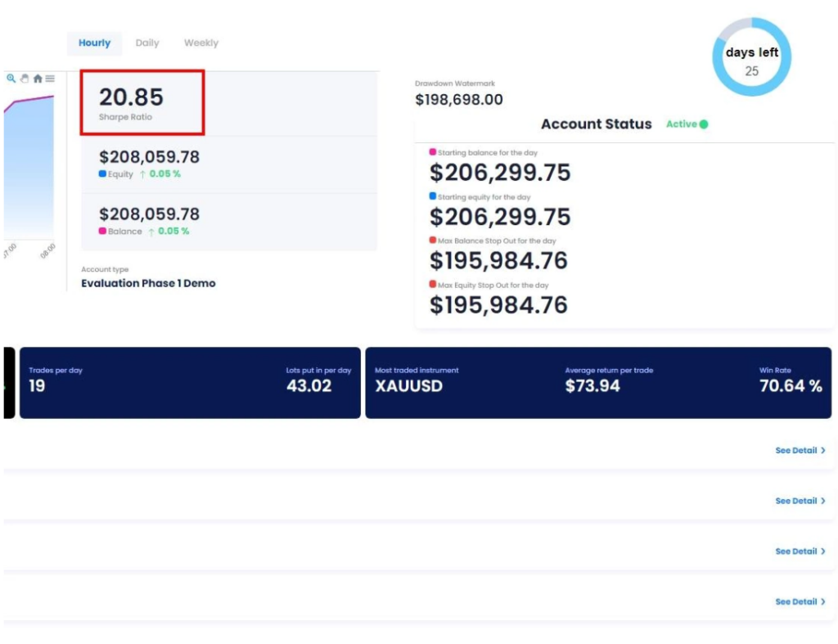Reset chart view with home icon
Viewport: 838px width, 644px height.
(x=38, y=79)
